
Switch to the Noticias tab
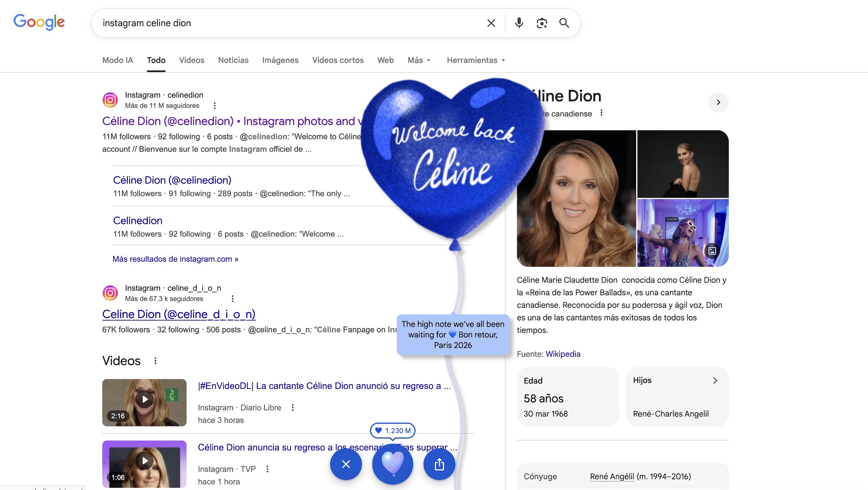tap(233, 60)
